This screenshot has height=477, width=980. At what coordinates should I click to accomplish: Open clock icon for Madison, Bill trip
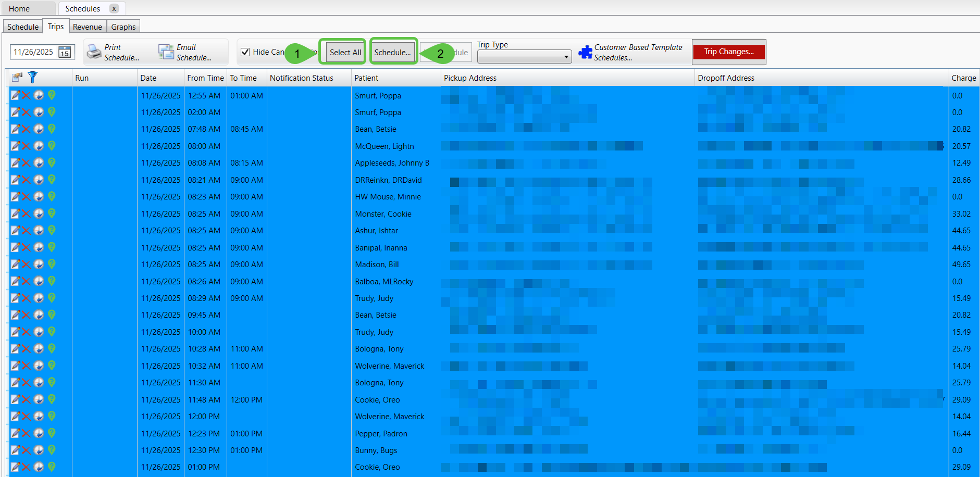(x=39, y=264)
